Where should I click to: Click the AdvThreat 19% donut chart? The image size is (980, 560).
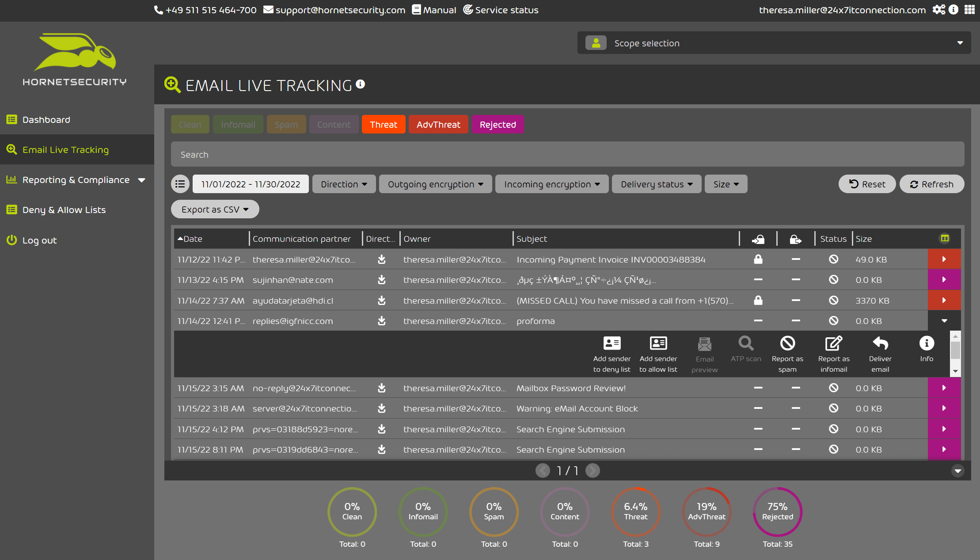(x=707, y=512)
